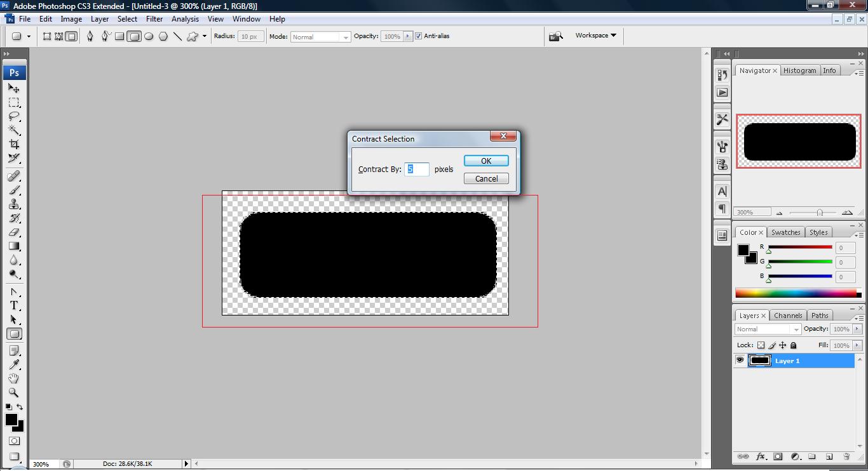868x471 pixels.
Task: Select the Eraser tool
Action: (x=14, y=232)
